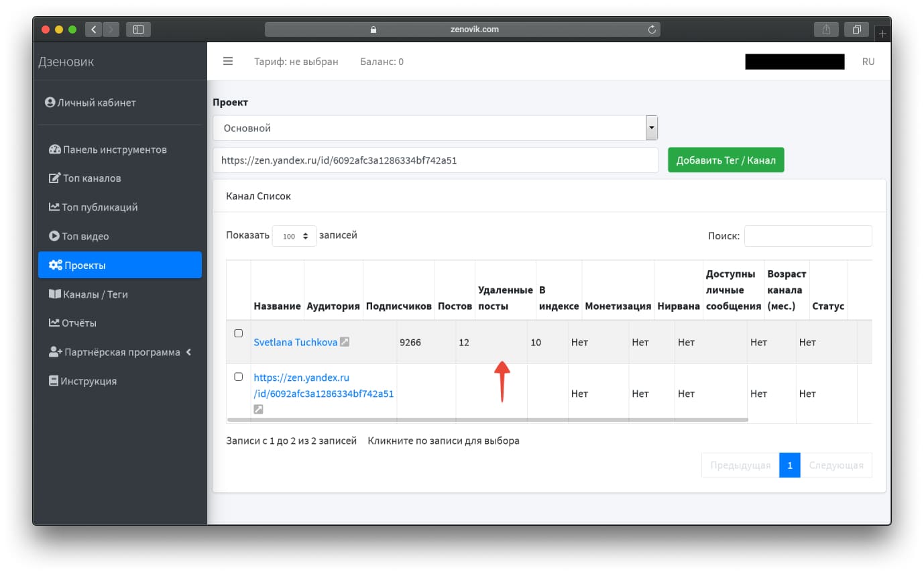Click the hamburger menu icon in header

pos(228,61)
